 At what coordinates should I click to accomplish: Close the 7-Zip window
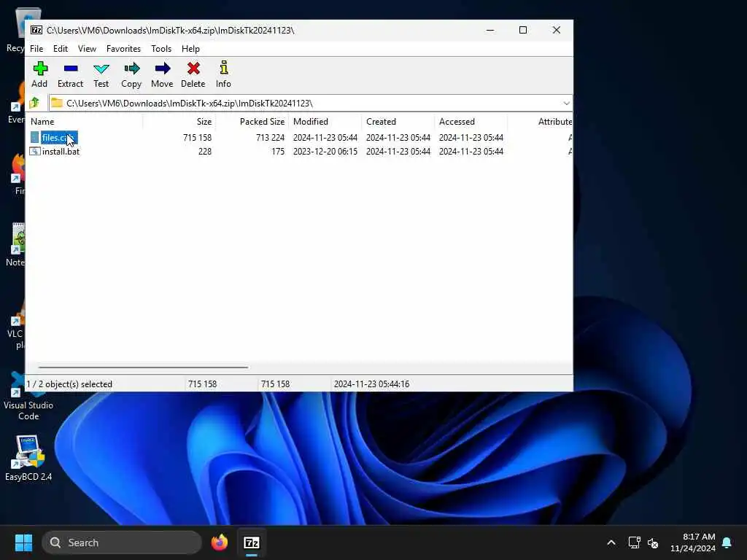coord(556,30)
